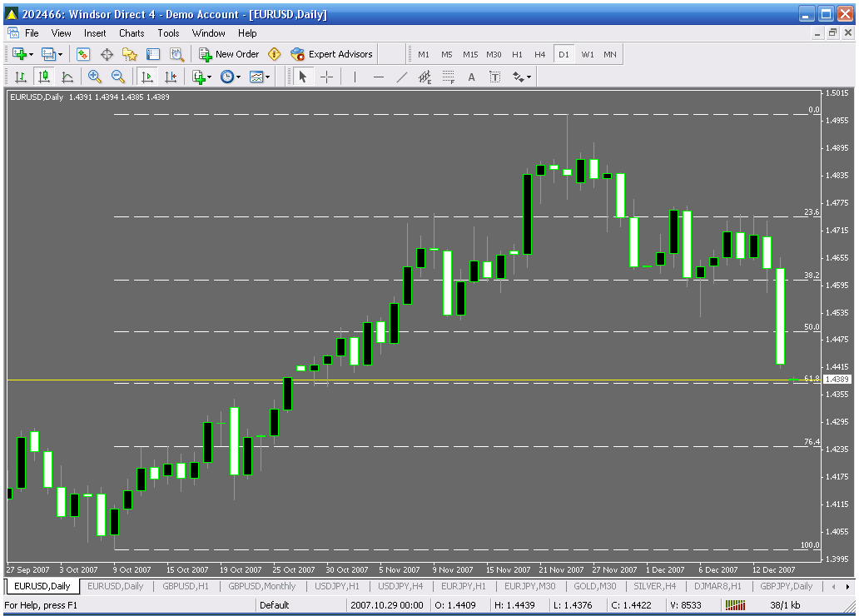Toggle the Auto Scroll chart button
This screenshot has height=616, width=859.
pos(147,77)
